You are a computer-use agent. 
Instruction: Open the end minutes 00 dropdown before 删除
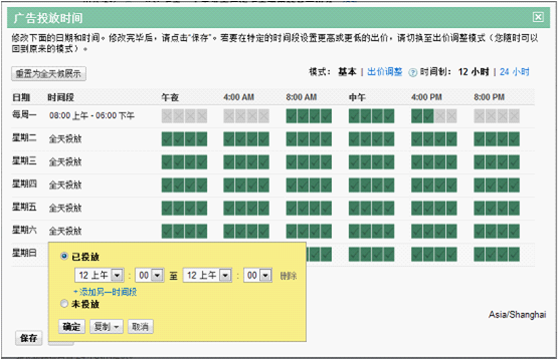[x=258, y=275]
